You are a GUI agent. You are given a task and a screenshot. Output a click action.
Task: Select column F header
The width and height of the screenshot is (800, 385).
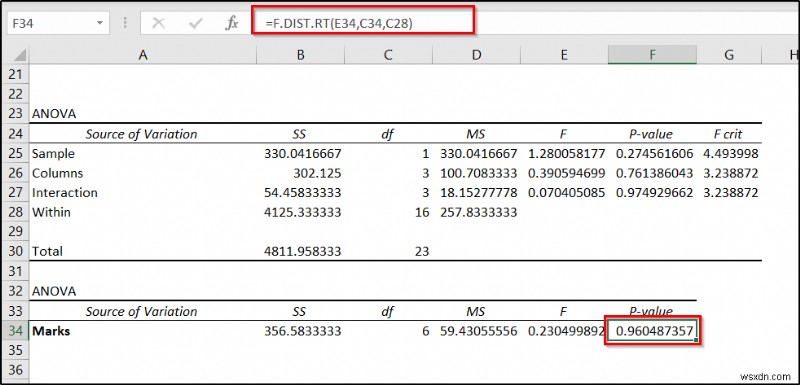[652, 55]
